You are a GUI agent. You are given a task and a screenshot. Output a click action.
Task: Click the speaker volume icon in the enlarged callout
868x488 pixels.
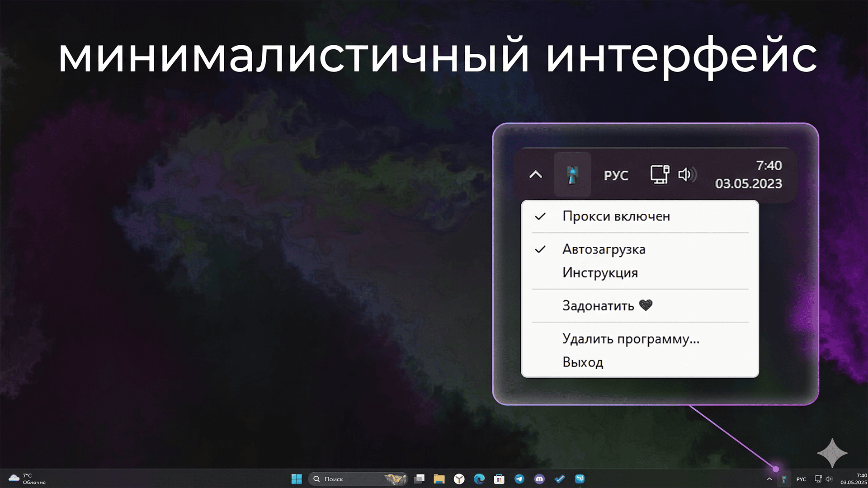click(687, 174)
